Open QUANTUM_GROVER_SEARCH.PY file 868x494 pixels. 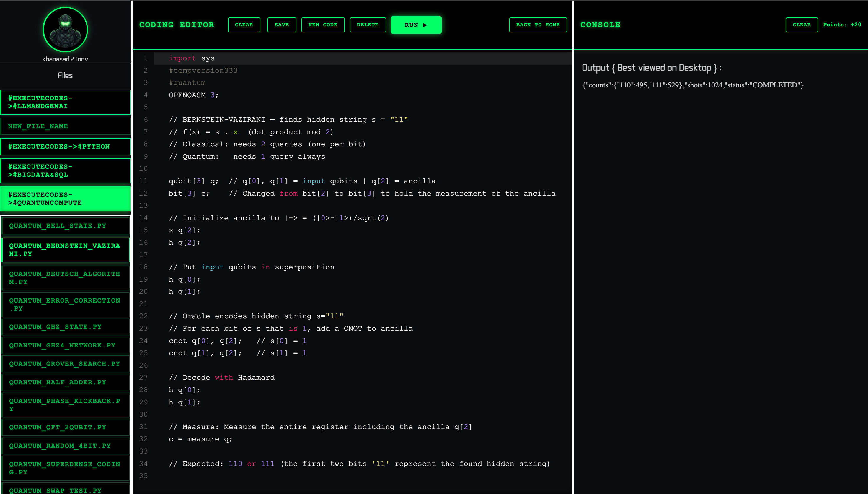[66, 364]
